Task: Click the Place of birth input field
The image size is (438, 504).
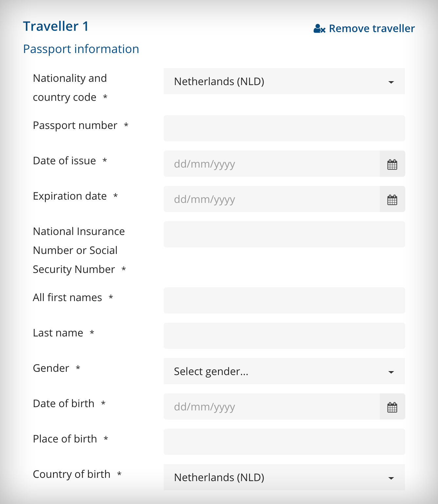Action: pos(284,442)
